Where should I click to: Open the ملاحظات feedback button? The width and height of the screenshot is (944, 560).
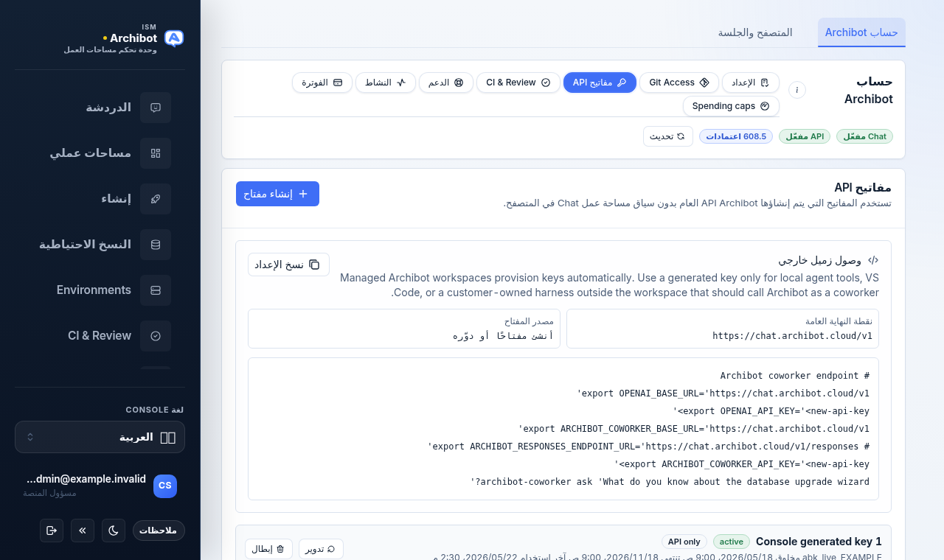159,531
